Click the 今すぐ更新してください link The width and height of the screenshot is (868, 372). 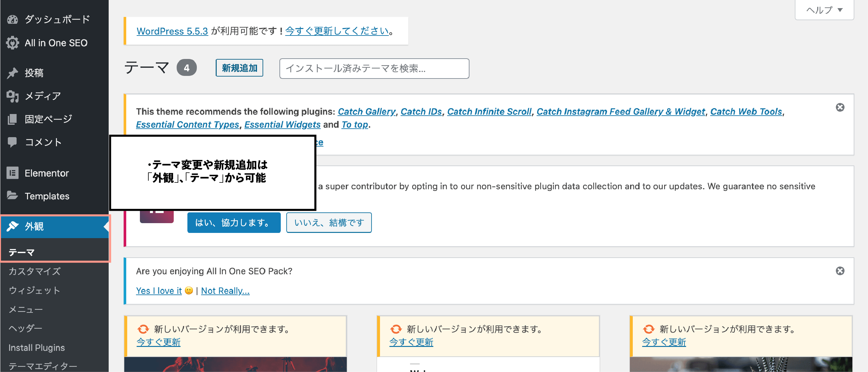pos(337,31)
